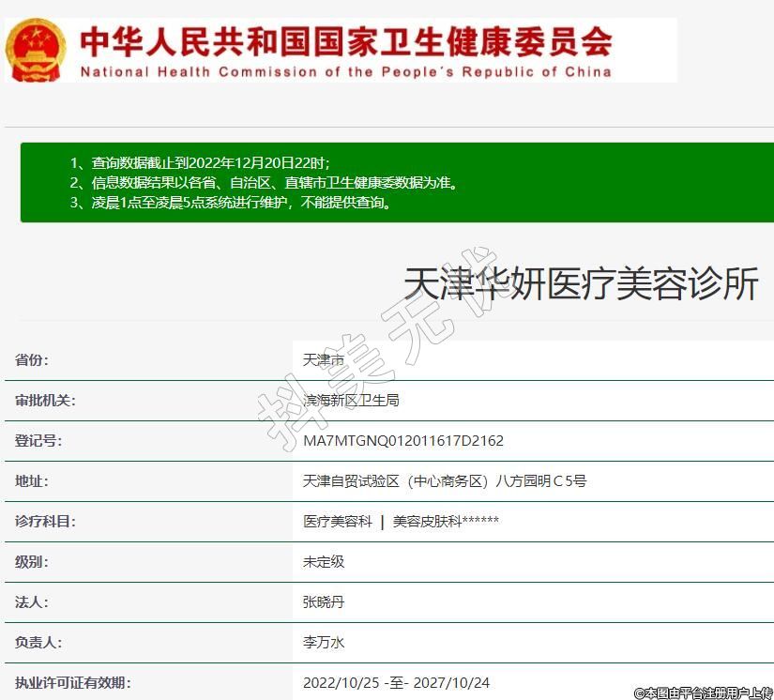Click the 天津市 province value
Screen dimensions: 774x700
point(324,360)
